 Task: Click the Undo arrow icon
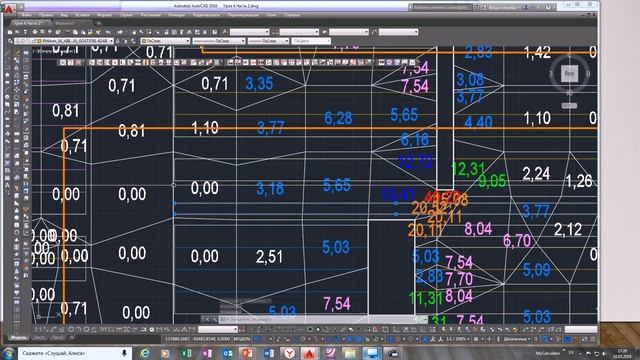[x=108, y=32]
